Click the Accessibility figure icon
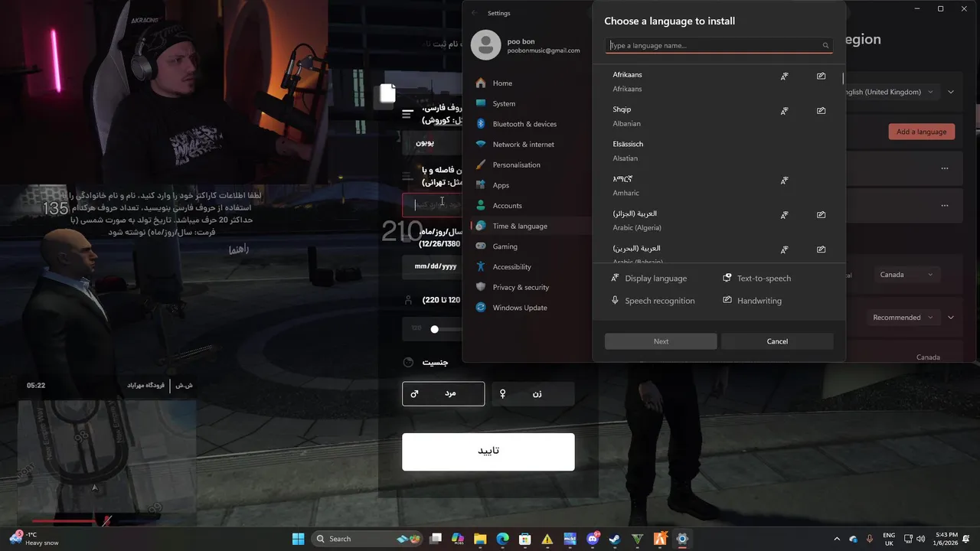The image size is (980, 551). click(x=481, y=266)
